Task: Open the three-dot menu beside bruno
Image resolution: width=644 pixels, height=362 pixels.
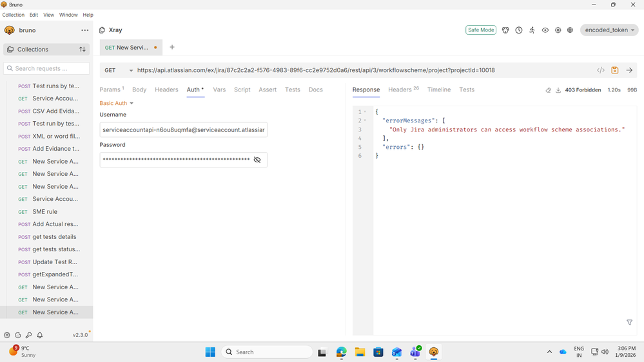Action: 84,30
